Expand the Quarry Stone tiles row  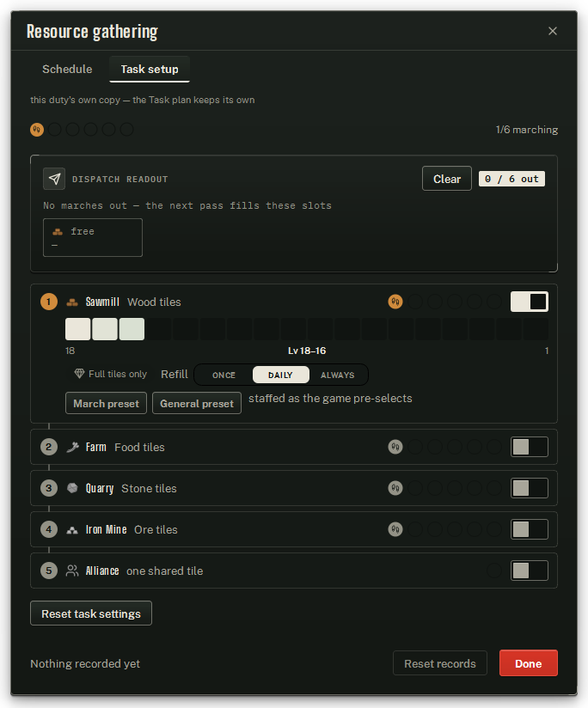[293, 488]
